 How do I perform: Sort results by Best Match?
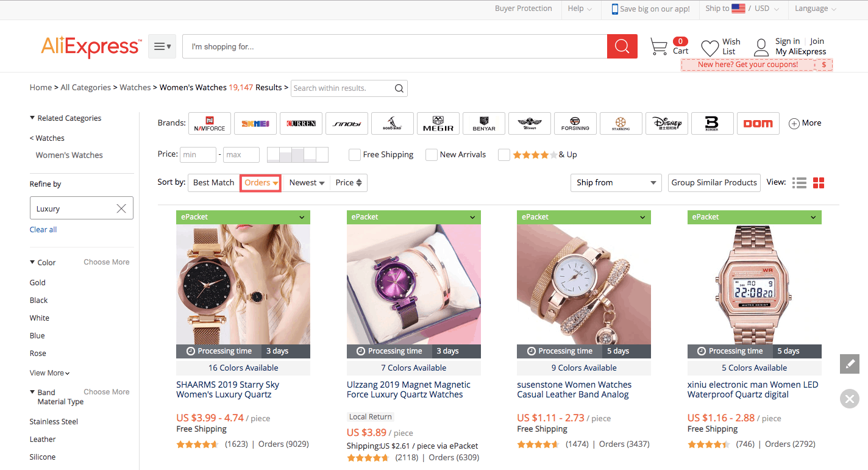(213, 183)
